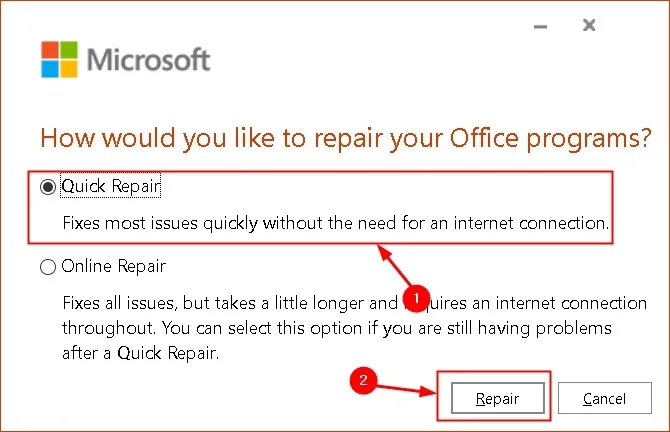
Task: Click the red numbered badge 1
Action: tap(415, 298)
